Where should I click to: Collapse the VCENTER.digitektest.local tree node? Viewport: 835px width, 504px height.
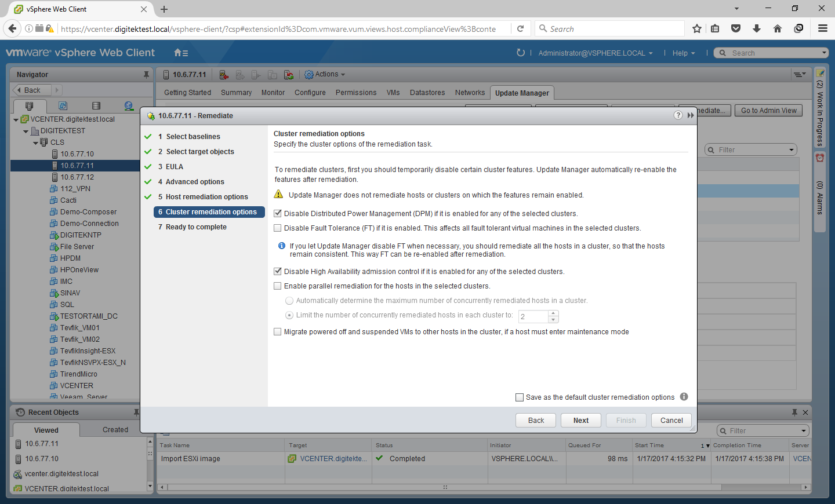[16, 119]
